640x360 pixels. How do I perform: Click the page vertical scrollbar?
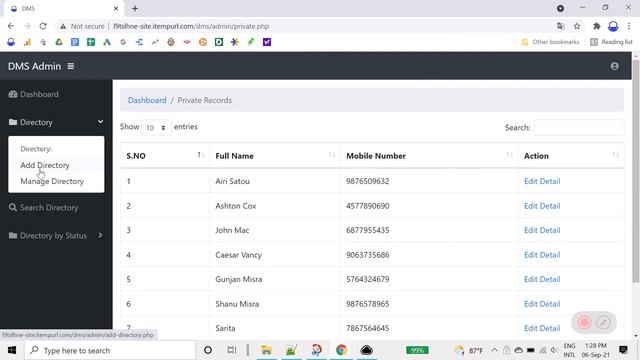click(x=636, y=171)
